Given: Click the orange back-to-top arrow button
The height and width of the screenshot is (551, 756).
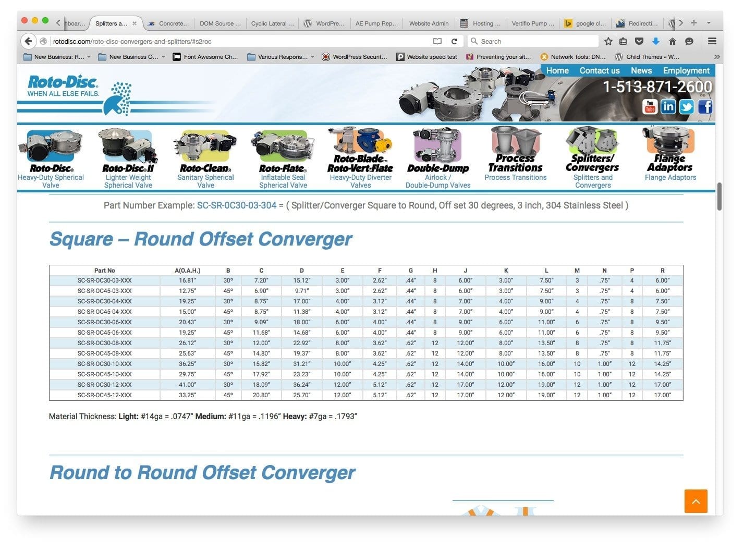Looking at the screenshot, I should point(696,501).
